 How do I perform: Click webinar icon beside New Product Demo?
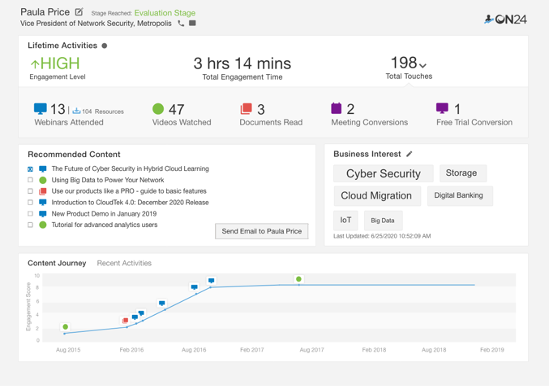[x=43, y=214]
